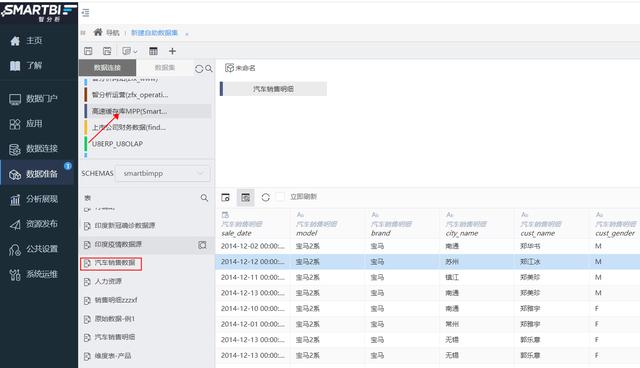Click the table grid icon in the toolbar

153,51
